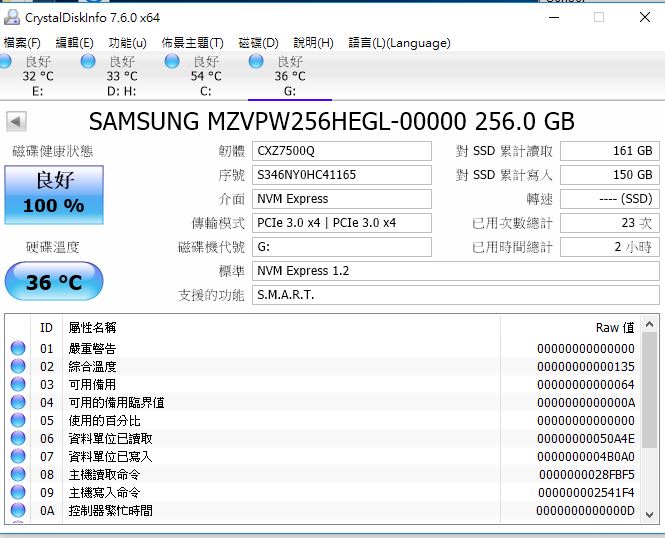Select the 綜合溫度 attribute name
This screenshot has width=665, height=538.
click(x=92, y=367)
